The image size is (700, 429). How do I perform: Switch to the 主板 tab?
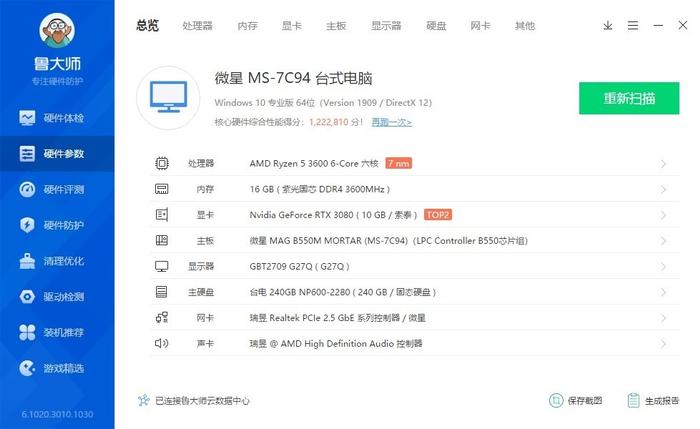(x=336, y=26)
